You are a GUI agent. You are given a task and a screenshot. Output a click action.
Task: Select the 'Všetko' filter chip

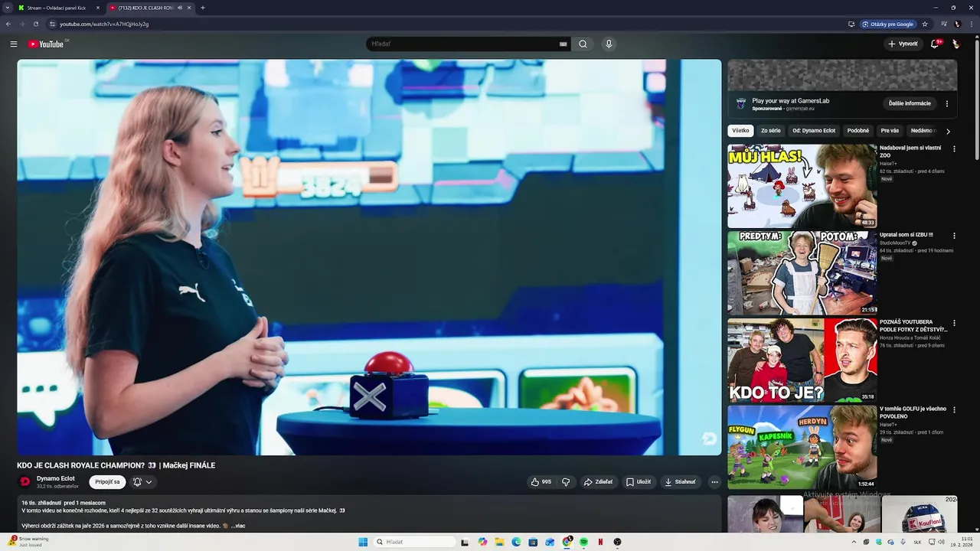click(x=740, y=131)
